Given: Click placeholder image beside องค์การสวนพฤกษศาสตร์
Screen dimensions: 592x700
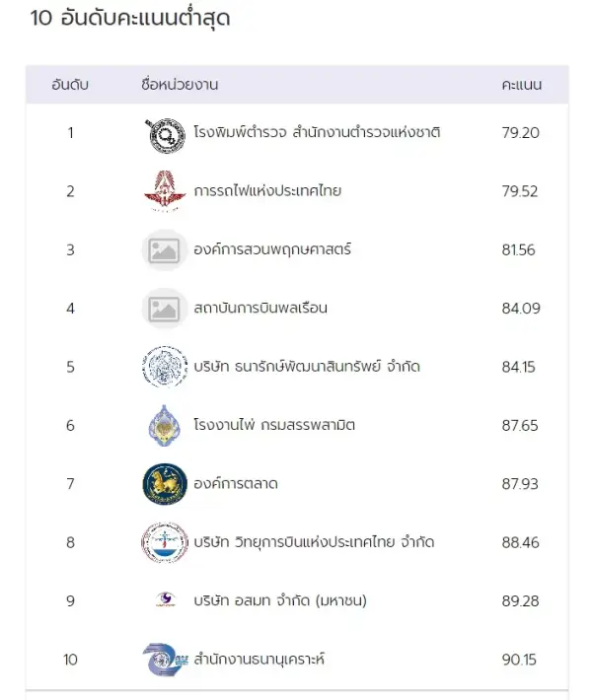Looking at the screenshot, I should 164,250.
